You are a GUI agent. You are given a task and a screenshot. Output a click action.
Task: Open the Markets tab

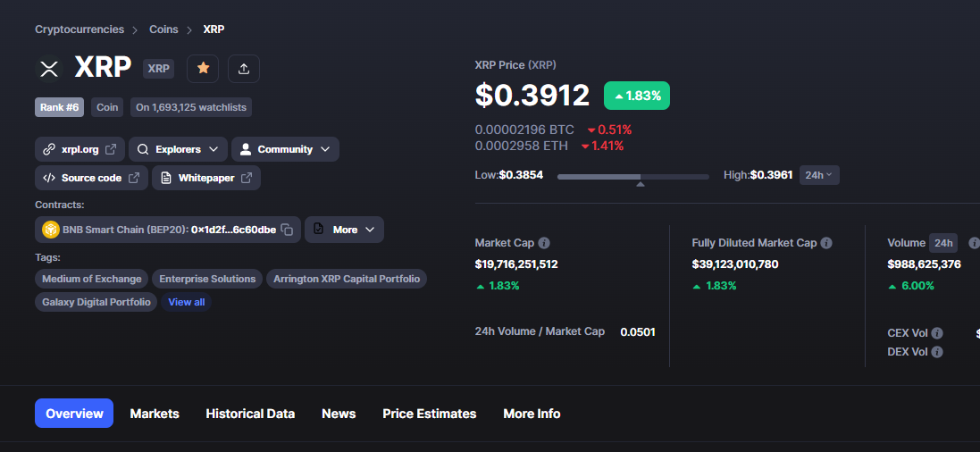point(155,414)
